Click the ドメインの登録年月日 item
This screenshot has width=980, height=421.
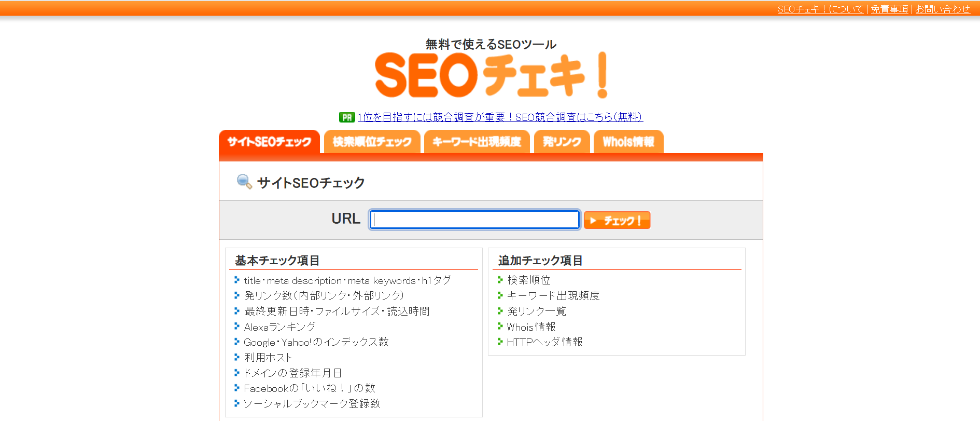click(x=293, y=373)
